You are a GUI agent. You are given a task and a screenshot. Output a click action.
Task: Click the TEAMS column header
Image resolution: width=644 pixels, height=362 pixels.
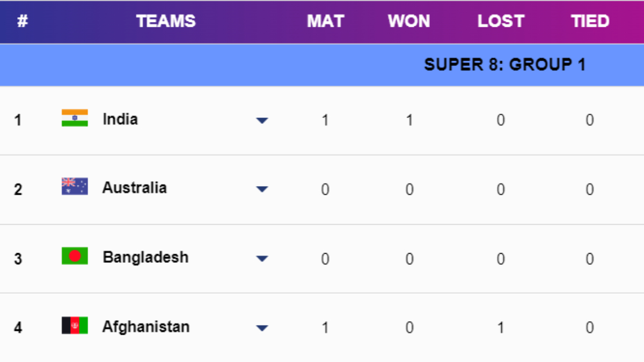pyautogui.click(x=166, y=21)
